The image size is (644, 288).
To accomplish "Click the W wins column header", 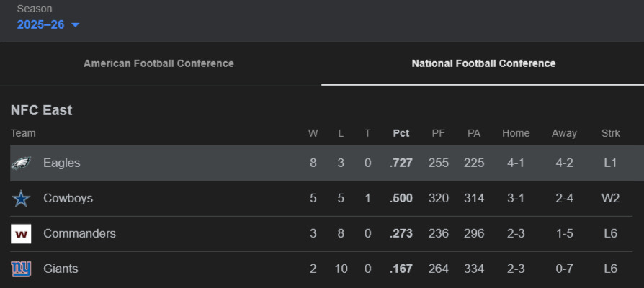I will pyautogui.click(x=313, y=133).
